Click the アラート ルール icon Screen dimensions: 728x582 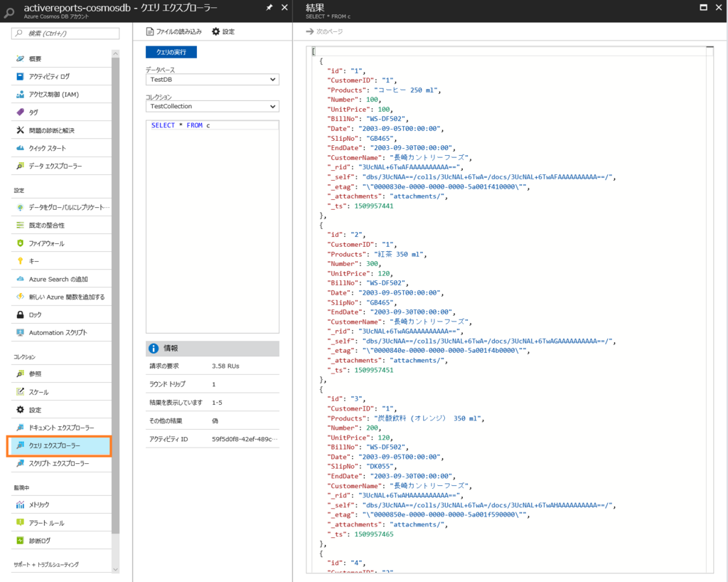pos(20,522)
